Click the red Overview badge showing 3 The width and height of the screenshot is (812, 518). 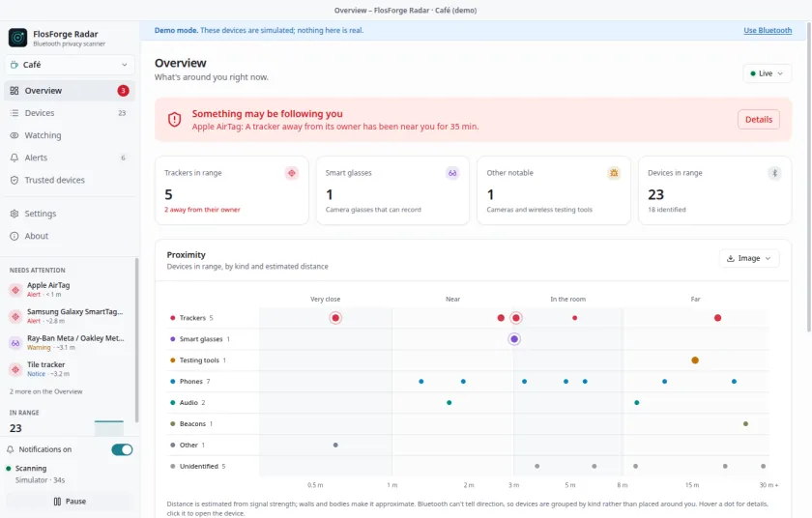coord(123,91)
